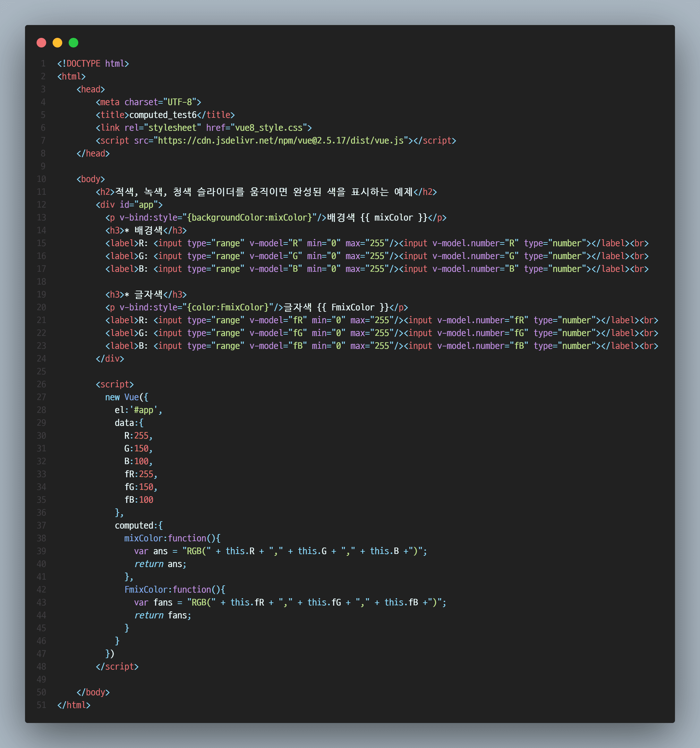
Task: Click the FmixColor:function() definition
Action: click(175, 590)
